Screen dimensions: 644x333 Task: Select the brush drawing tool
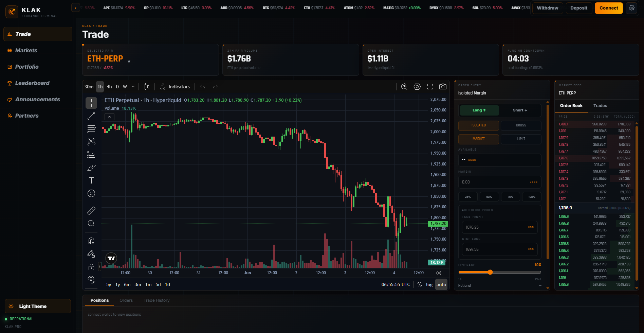click(91, 168)
